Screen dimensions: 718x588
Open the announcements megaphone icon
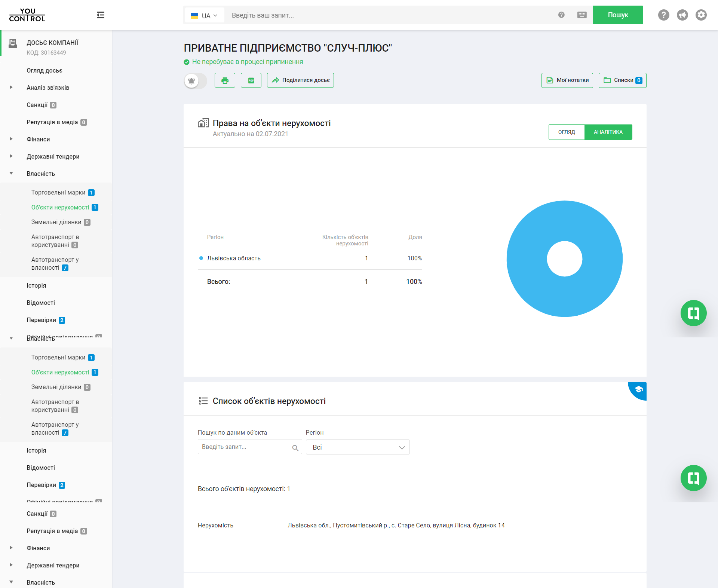coord(682,15)
